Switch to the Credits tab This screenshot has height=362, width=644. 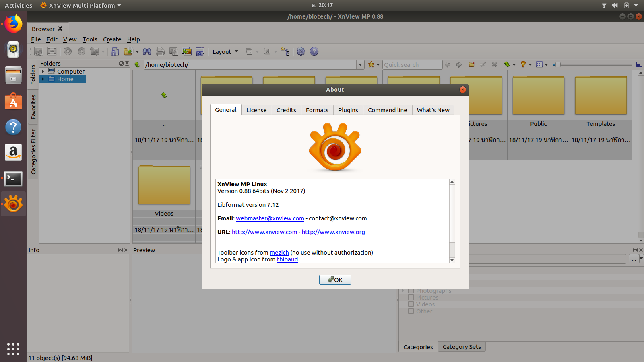[286, 110]
